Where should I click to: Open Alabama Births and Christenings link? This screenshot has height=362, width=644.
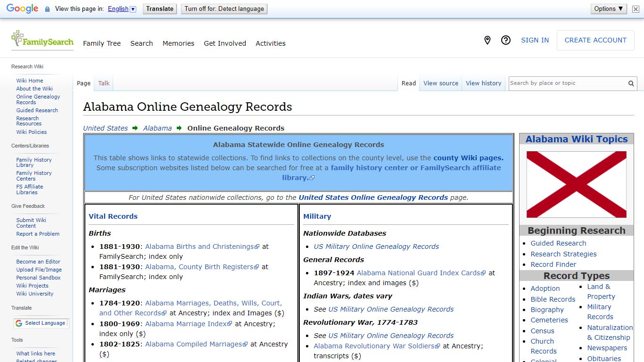click(202, 247)
